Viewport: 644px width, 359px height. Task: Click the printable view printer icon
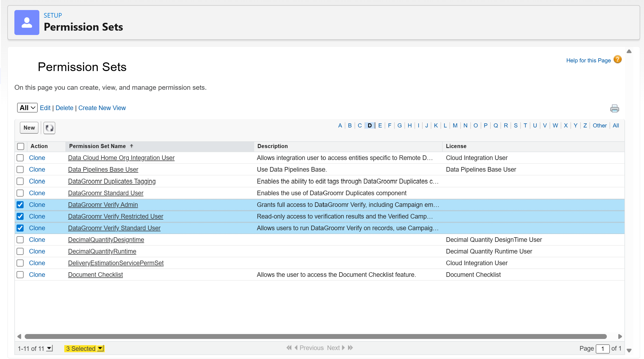tap(614, 108)
